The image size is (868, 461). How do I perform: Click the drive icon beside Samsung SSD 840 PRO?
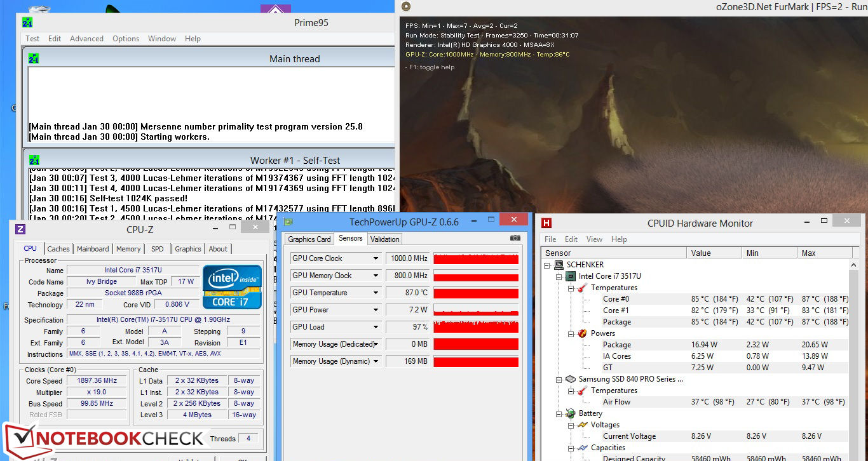click(x=571, y=379)
